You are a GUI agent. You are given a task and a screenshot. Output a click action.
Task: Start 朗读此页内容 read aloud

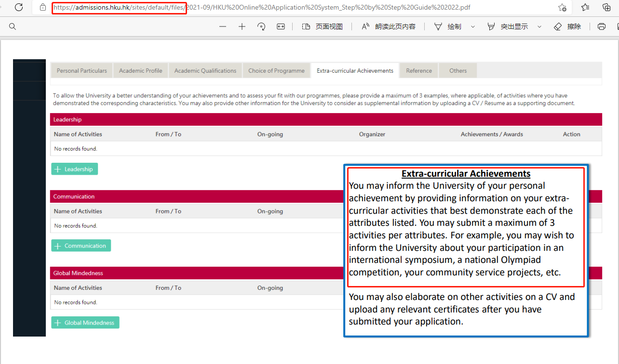pos(389,26)
